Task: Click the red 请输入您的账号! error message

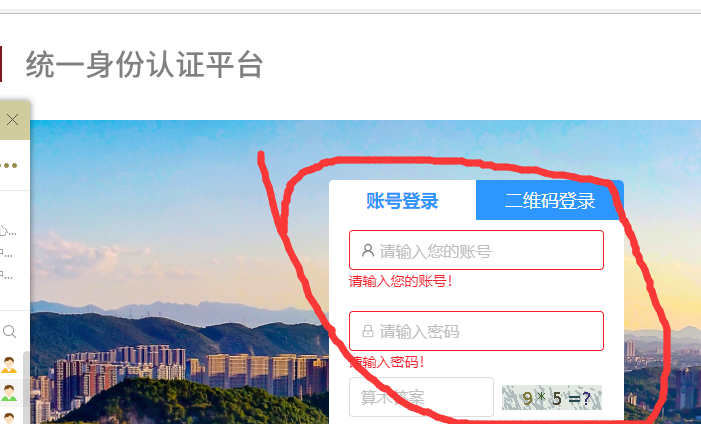Action: pyautogui.click(x=401, y=281)
